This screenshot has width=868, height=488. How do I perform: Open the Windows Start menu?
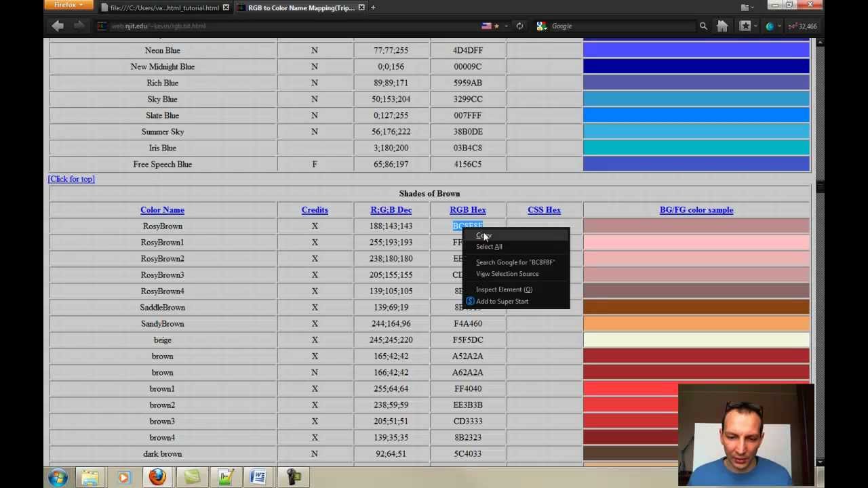click(x=58, y=477)
